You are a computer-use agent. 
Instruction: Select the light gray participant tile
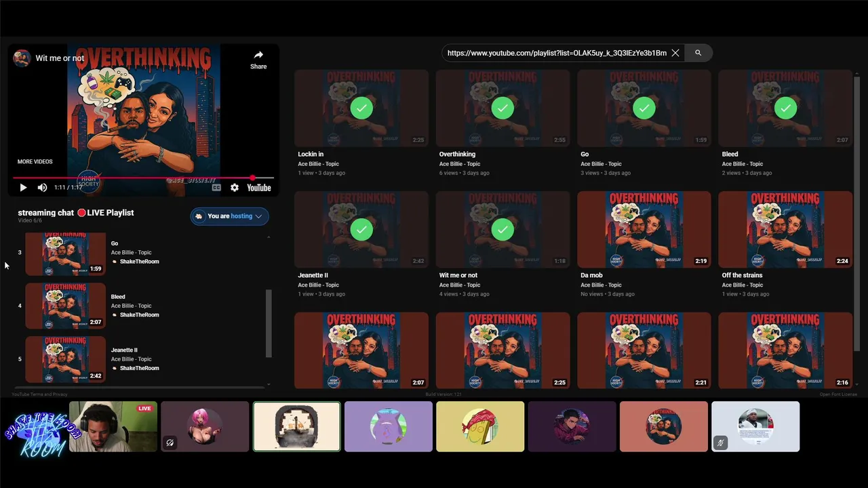pos(755,426)
